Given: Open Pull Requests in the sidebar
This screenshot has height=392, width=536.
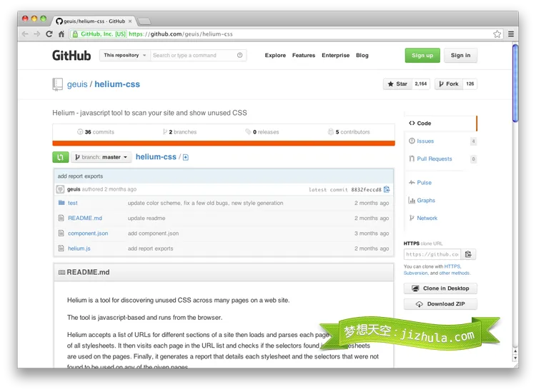Looking at the screenshot, I should pos(434,159).
